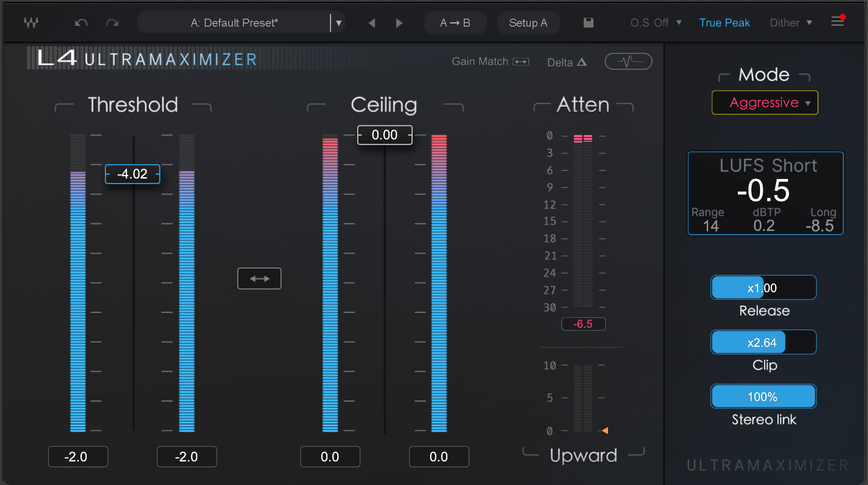Enable Delta monitoring
868x485 pixels.
567,62
